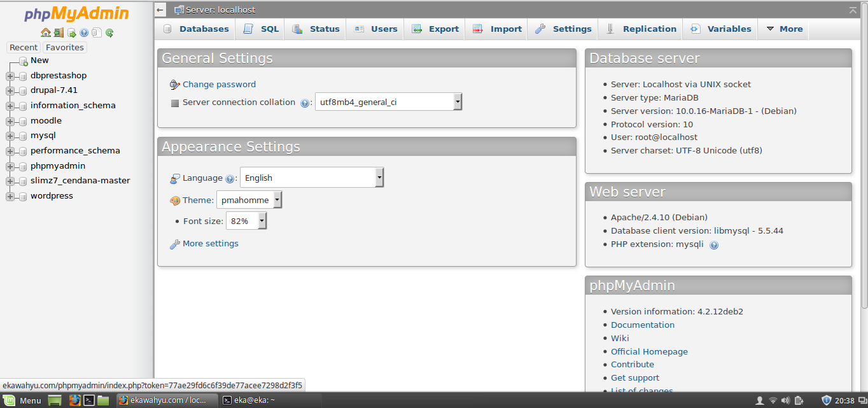Screen dimensions: 868x408
Task: Open the Variables tab
Action: tap(721, 29)
